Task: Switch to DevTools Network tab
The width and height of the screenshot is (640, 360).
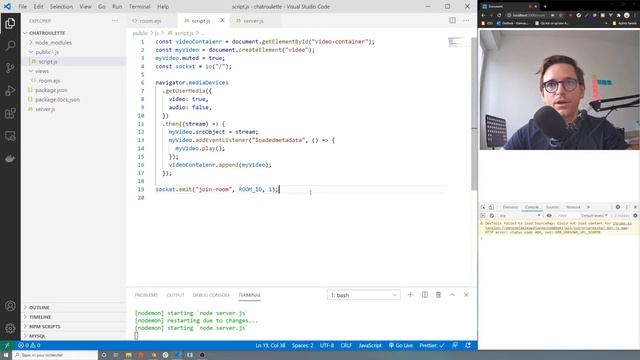Action: tap(573, 207)
